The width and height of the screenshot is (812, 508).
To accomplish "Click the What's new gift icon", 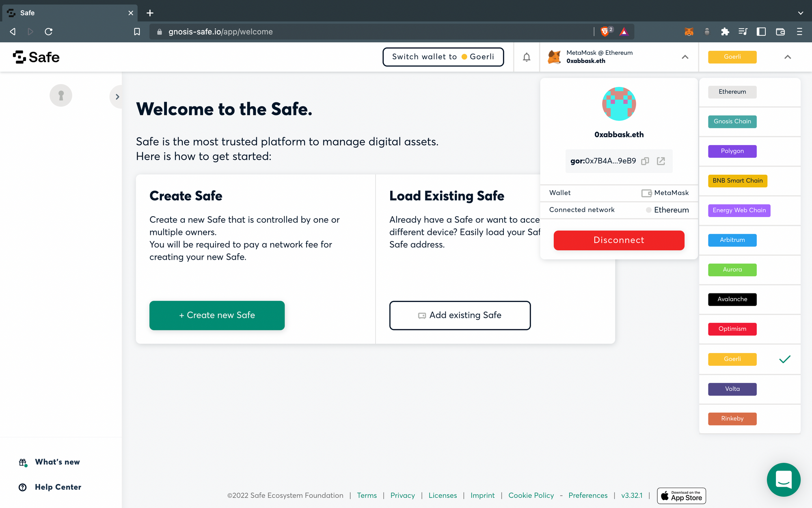I will click(x=22, y=462).
